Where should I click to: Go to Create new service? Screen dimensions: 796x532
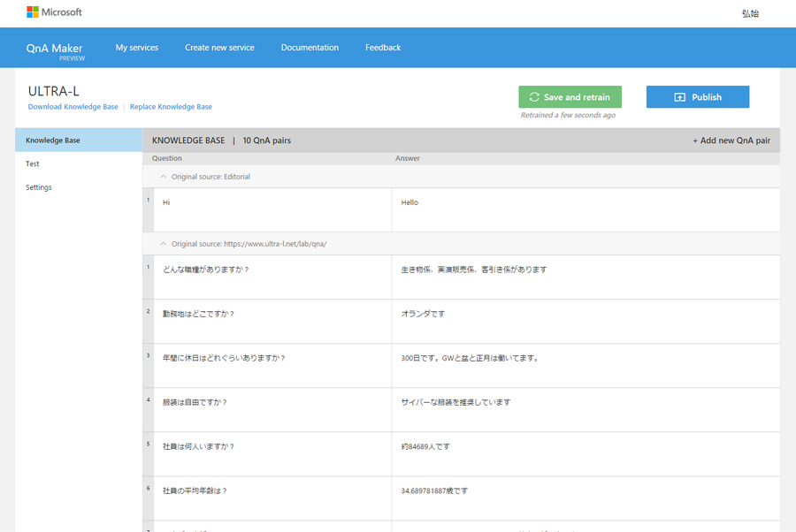click(219, 47)
